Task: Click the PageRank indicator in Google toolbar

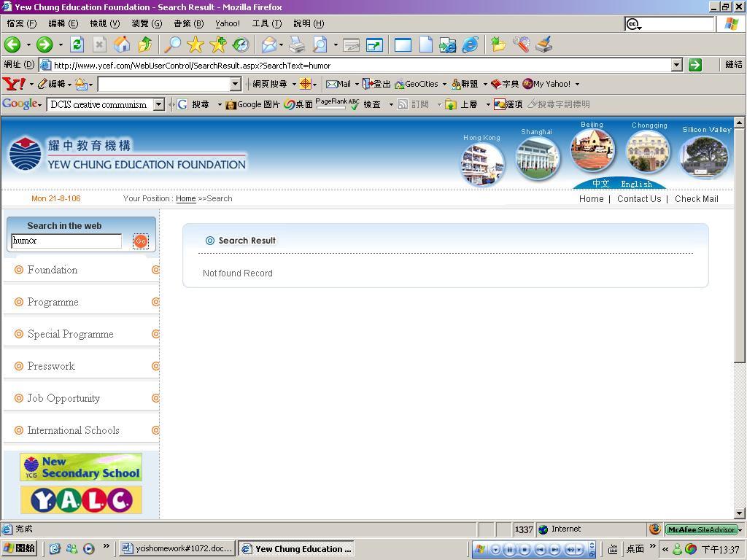Action: coord(331,104)
